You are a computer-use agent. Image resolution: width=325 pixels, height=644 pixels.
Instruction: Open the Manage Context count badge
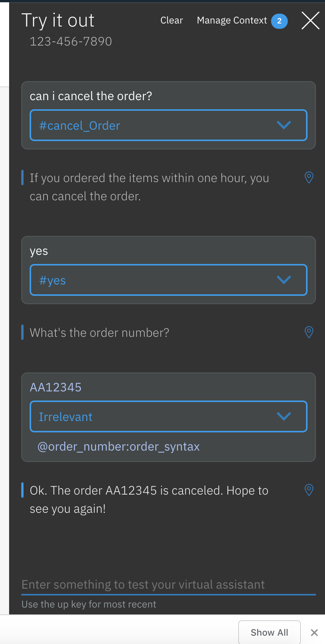[279, 21]
